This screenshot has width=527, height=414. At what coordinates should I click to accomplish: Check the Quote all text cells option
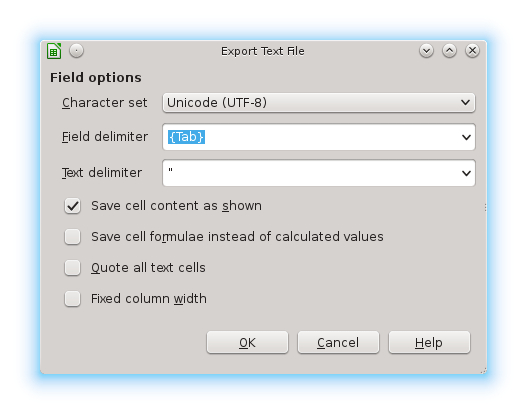coord(73,268)
